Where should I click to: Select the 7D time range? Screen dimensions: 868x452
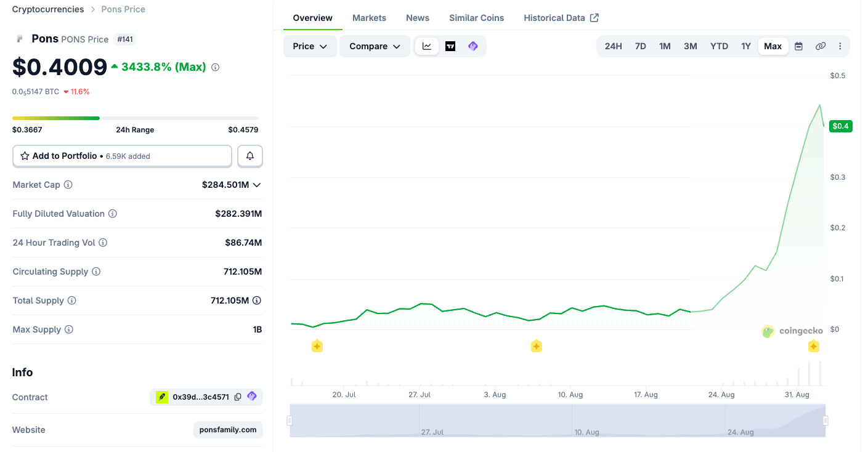[641, 46]
